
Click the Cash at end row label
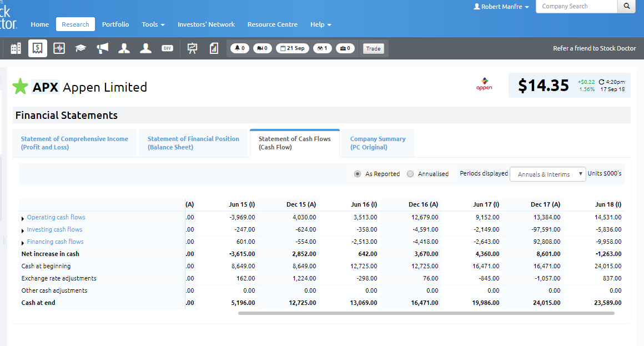[x=38, y=303]
